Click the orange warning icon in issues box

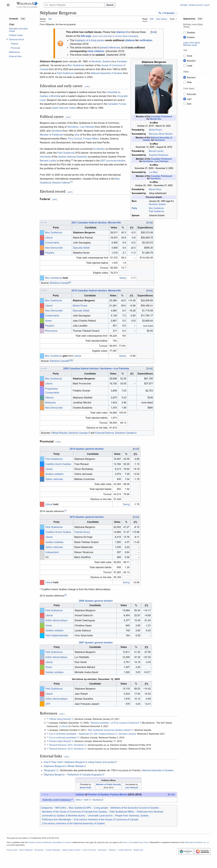click(60, 43)
